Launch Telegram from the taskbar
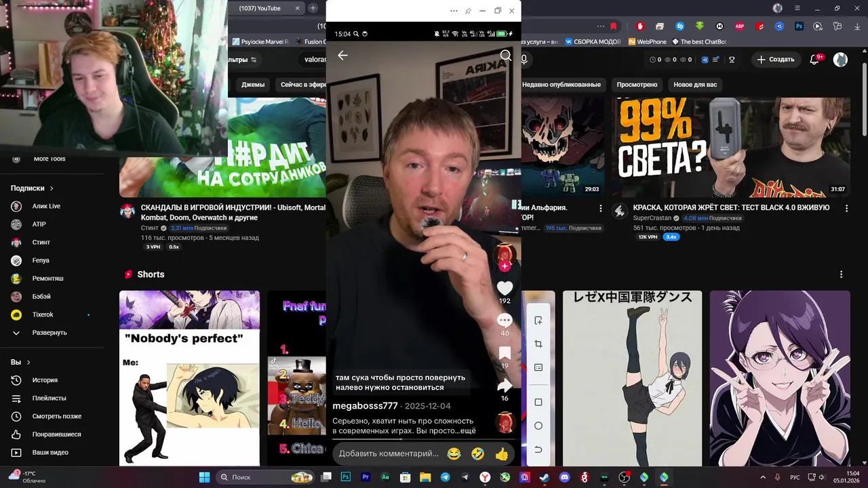 pos(445,477)
